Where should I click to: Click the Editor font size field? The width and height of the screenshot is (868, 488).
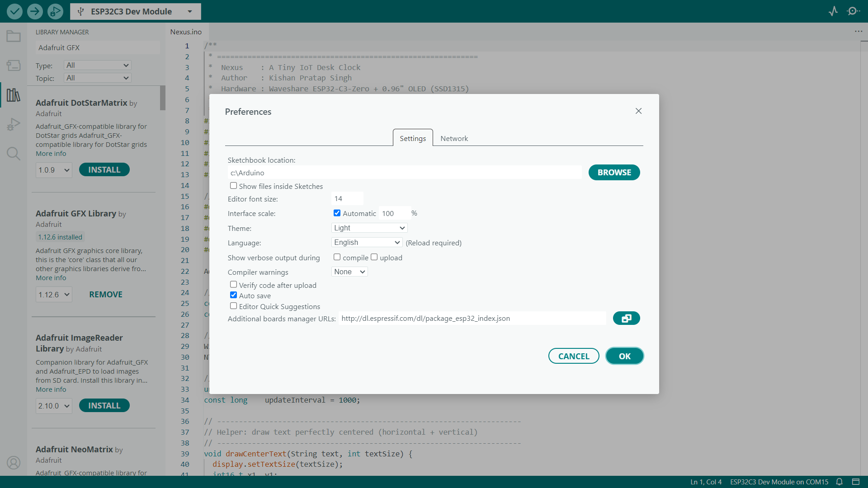click(347, 198)
